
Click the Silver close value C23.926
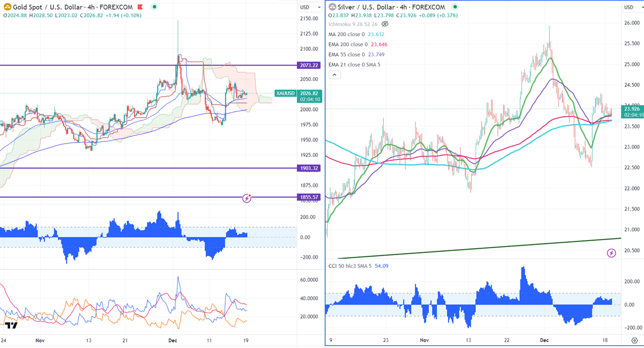tap(405, 16)
